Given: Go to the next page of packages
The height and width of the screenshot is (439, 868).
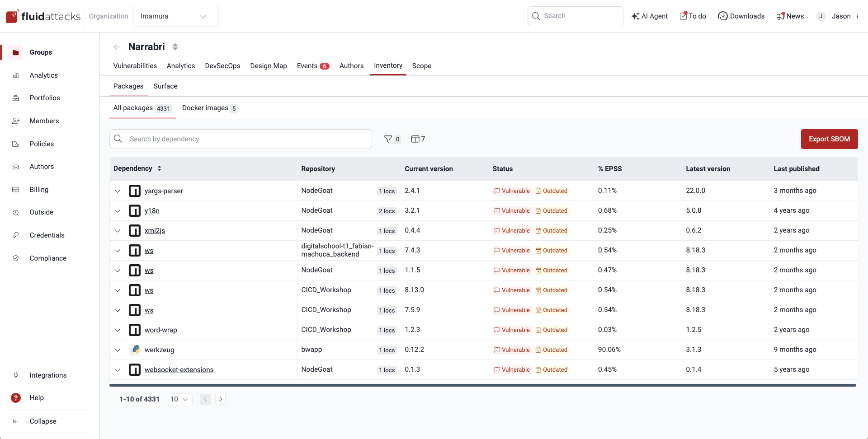Looking at the screenshot, I should (220, 399).
